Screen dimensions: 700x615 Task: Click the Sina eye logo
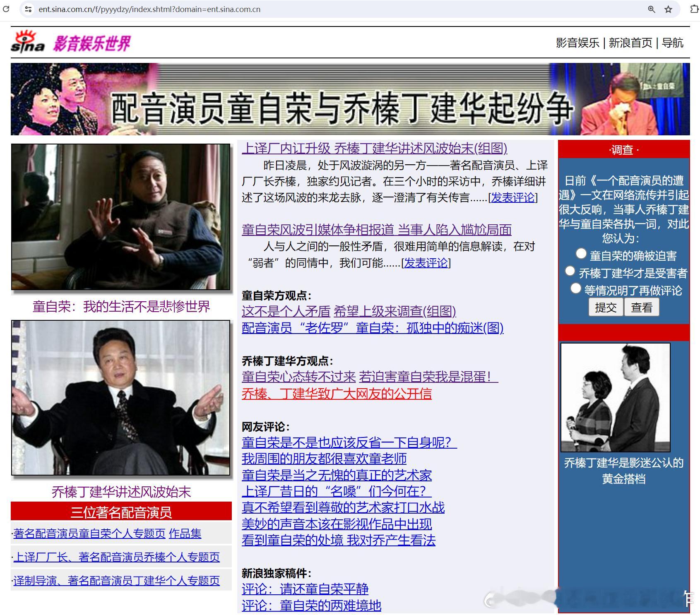point(28,42)
